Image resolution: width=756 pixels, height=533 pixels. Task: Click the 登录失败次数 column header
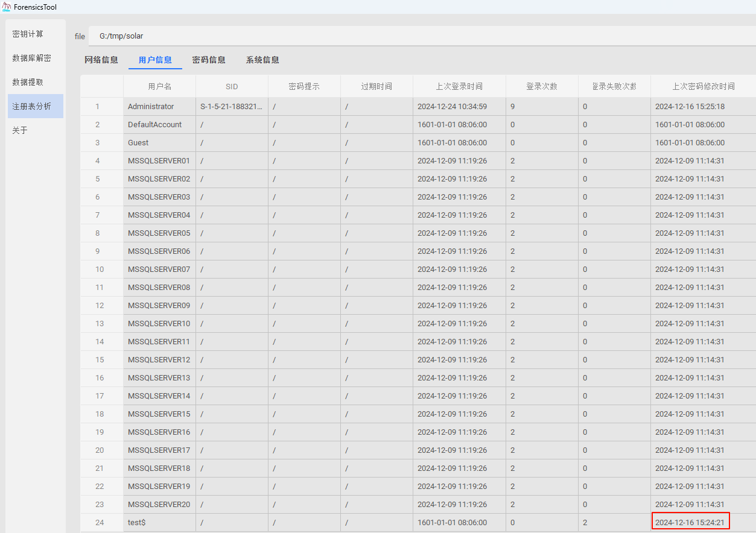tap(614, 86)
